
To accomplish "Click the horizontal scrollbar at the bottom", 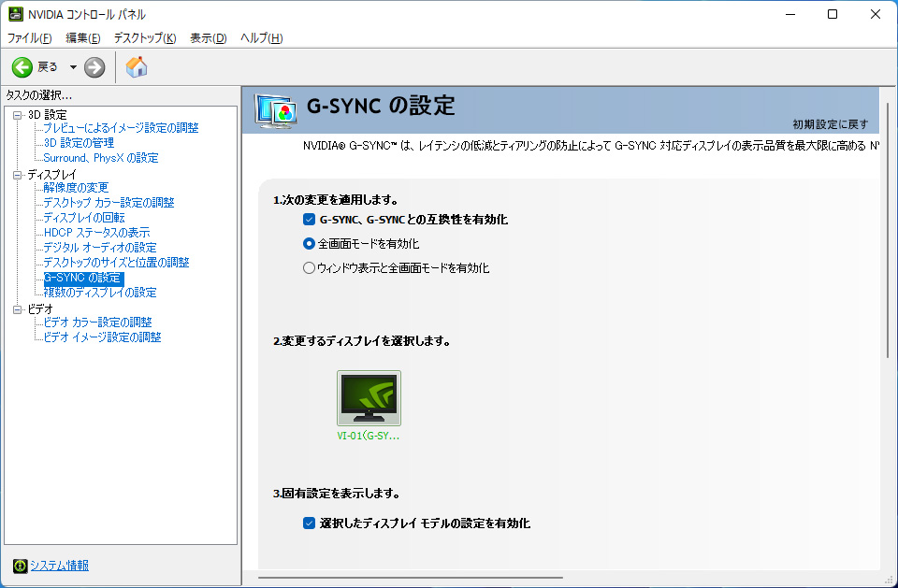I will pos(411,578).
